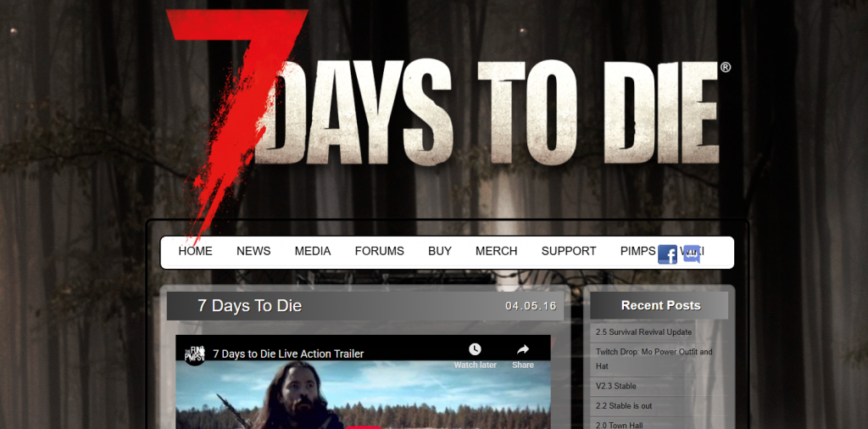
Task: Open the '7 Days To Die' post title
Action: pyautogui.click(x=250, y=306)
